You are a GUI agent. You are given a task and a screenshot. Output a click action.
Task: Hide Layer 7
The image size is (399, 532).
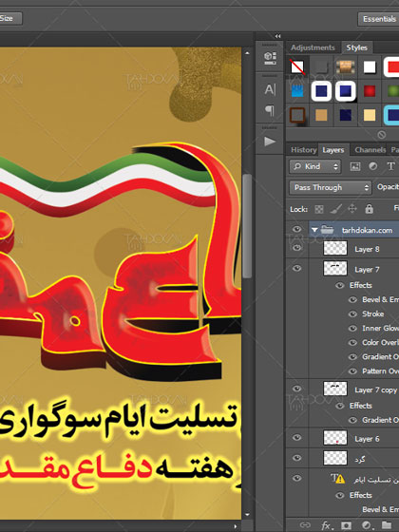tap(296, 268)
